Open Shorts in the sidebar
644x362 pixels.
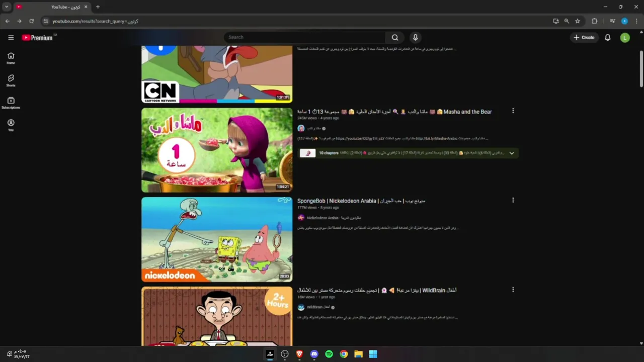(x=11, y=80)
